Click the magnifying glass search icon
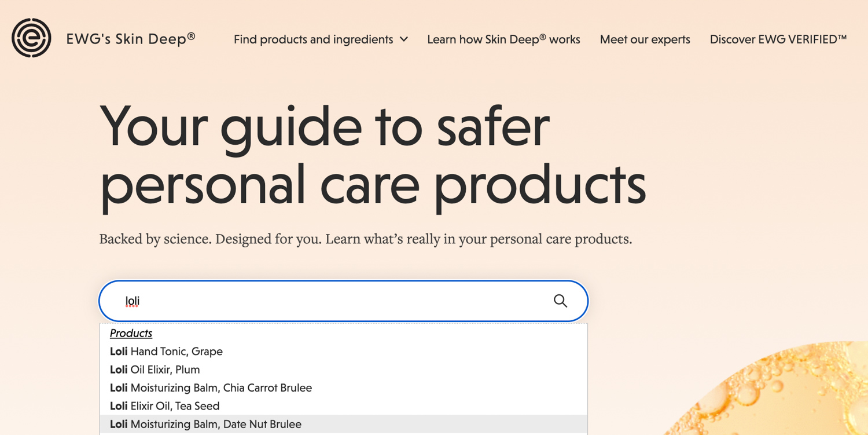 560,301
